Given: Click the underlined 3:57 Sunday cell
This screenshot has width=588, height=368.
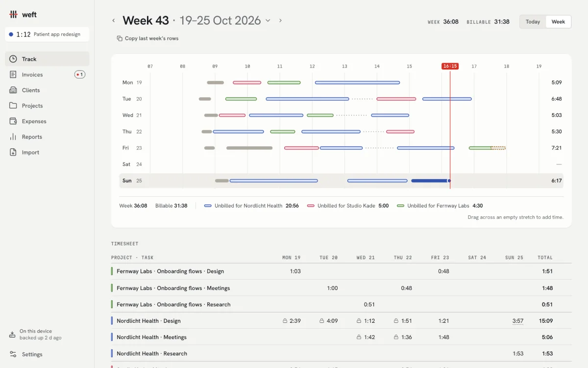Looking at the screenshot, I should tap(518, 321).
